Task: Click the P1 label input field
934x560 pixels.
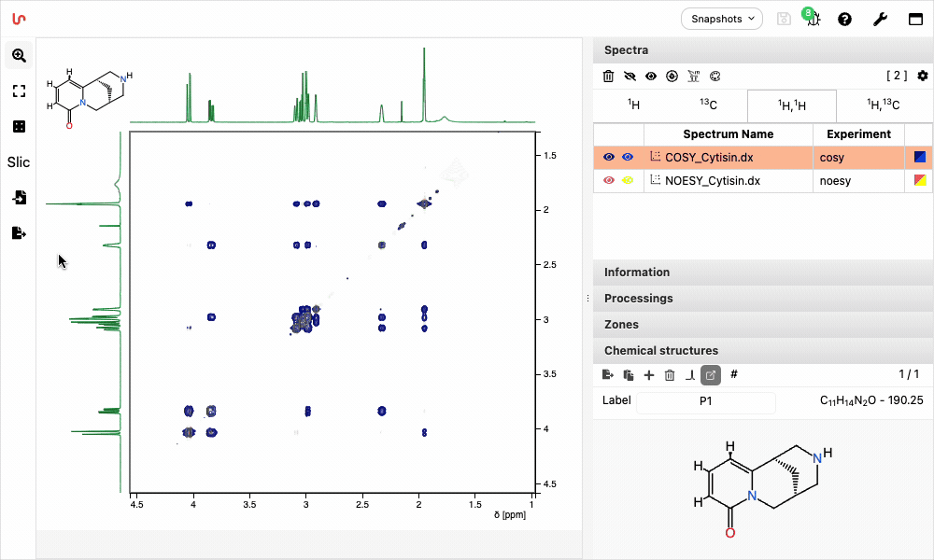Action: coord(705,401)
